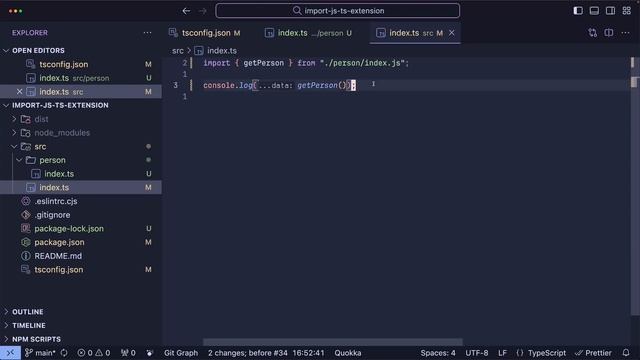
Task: Switch to the index.ts person tab
Action: [308, 33]
